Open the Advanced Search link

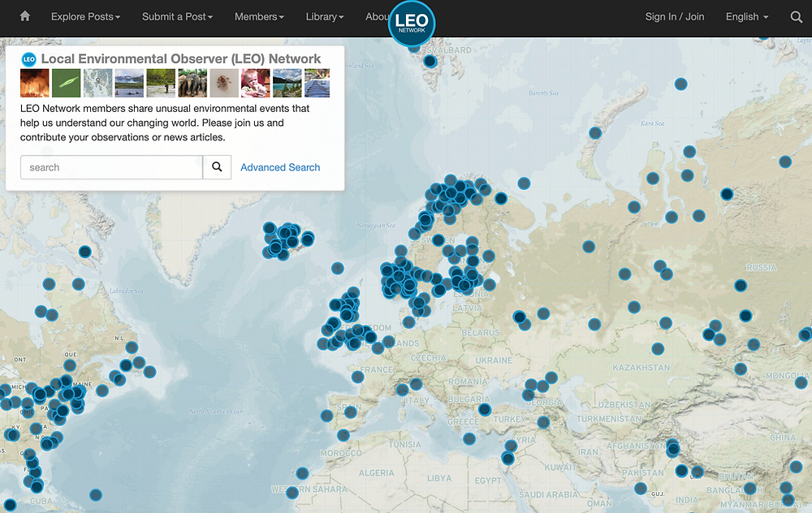click(x=280, y=167)
